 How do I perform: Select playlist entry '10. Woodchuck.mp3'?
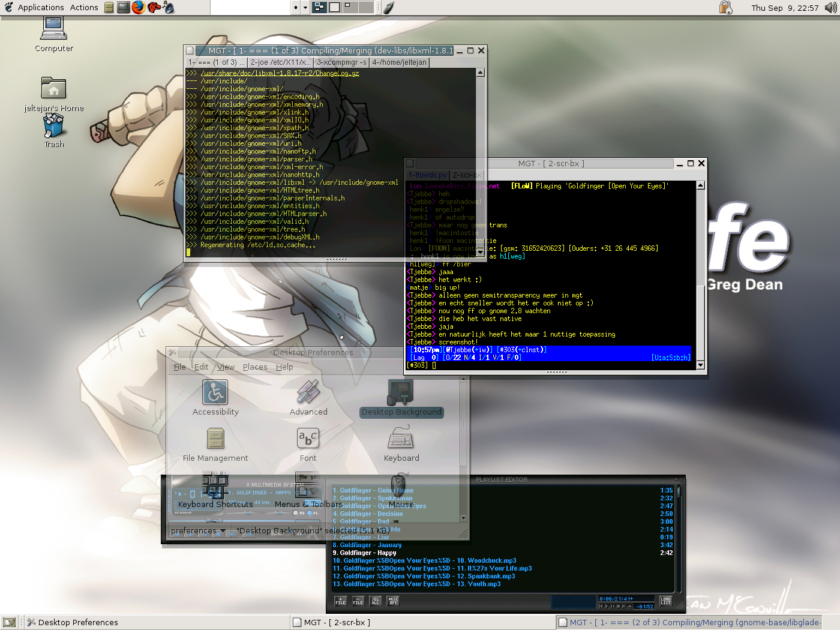point(503,560)
